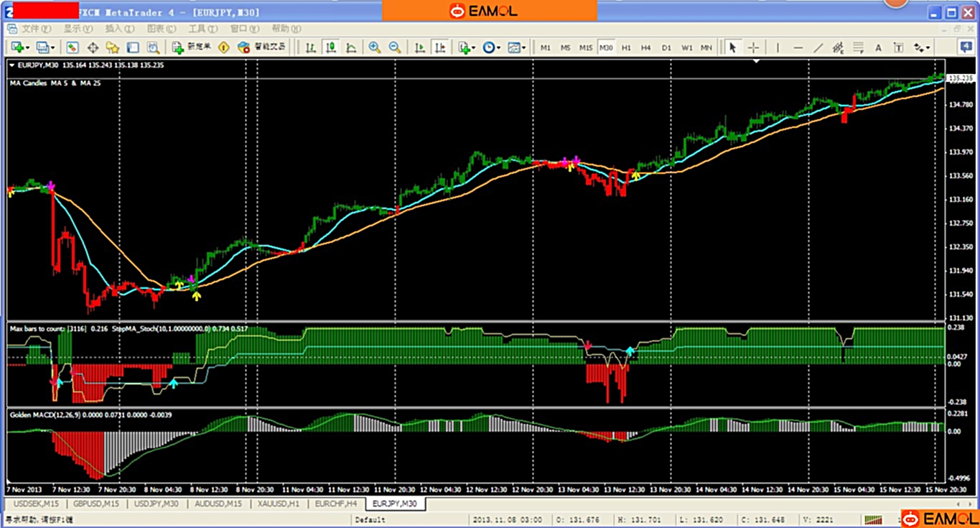Toggle Chart Shift icon

click(x=440, y=47)
